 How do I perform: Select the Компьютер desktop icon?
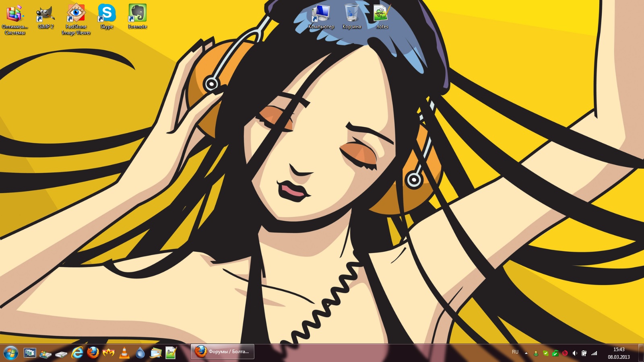click(x=321, y=17)
